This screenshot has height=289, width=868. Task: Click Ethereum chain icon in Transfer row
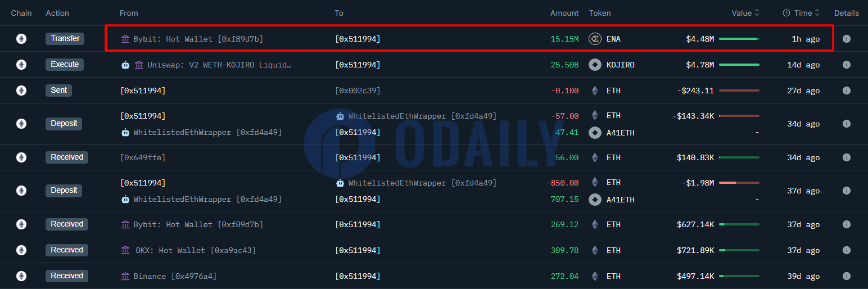pyautogui.click(x=21, y=39)
